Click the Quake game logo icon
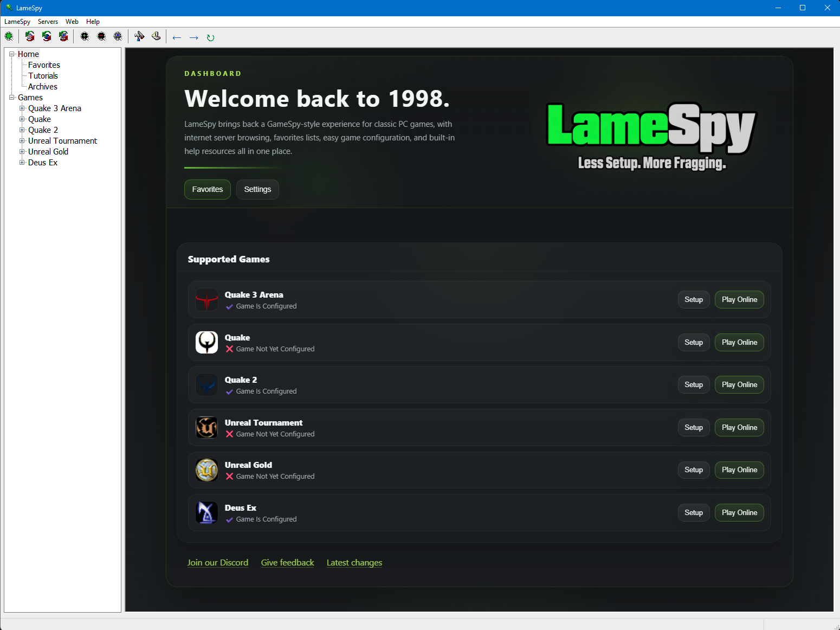Viewport: 840px width, 630px height. pos(206,342)
